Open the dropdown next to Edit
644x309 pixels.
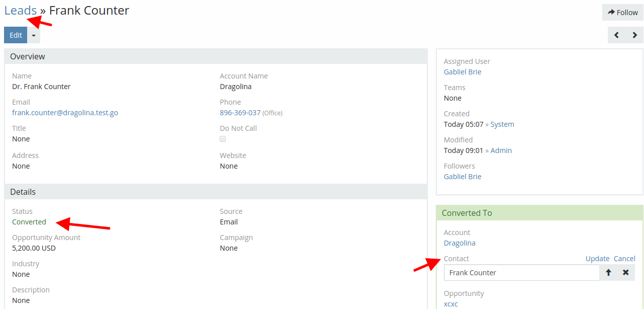tap(34, 35)
